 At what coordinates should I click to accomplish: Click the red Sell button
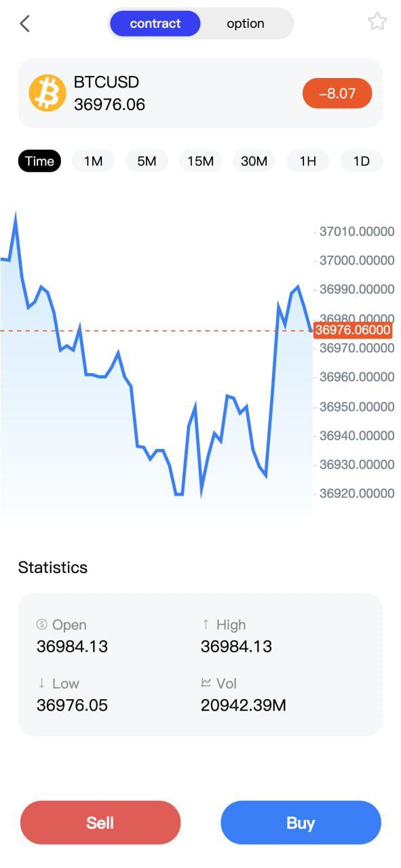tap(100, 823)
